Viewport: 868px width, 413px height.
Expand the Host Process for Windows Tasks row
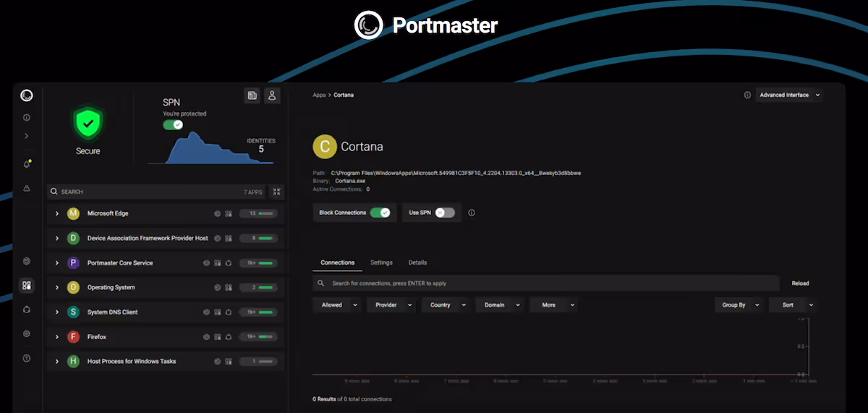[57, 362]
